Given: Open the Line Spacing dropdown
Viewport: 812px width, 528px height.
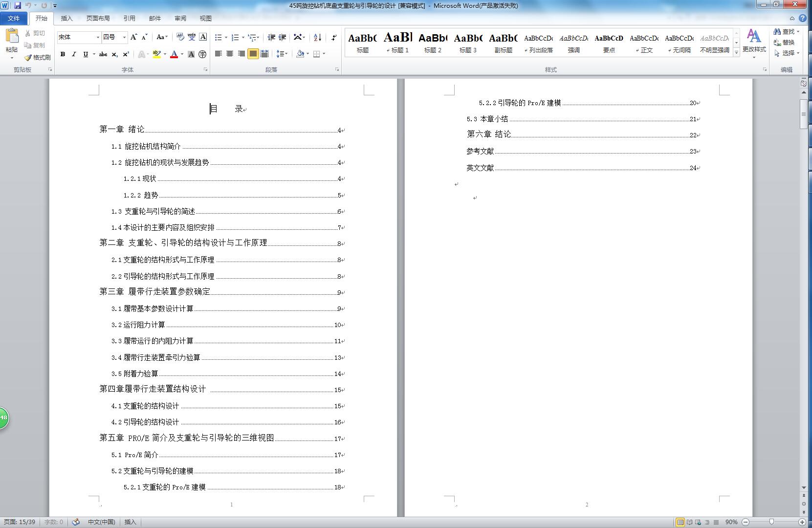Looking at the screenshot, I should pos(282,54).
